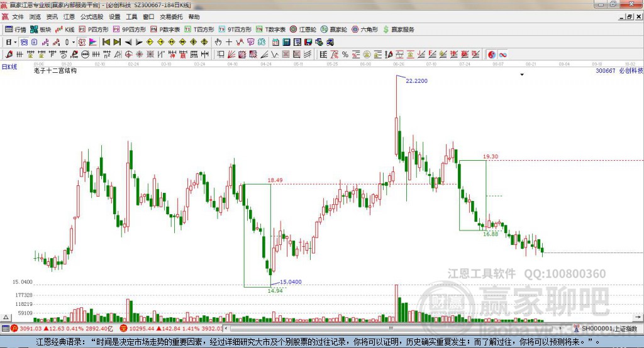
Task: Click the 19.30 price level label
Action: [491, 156]
